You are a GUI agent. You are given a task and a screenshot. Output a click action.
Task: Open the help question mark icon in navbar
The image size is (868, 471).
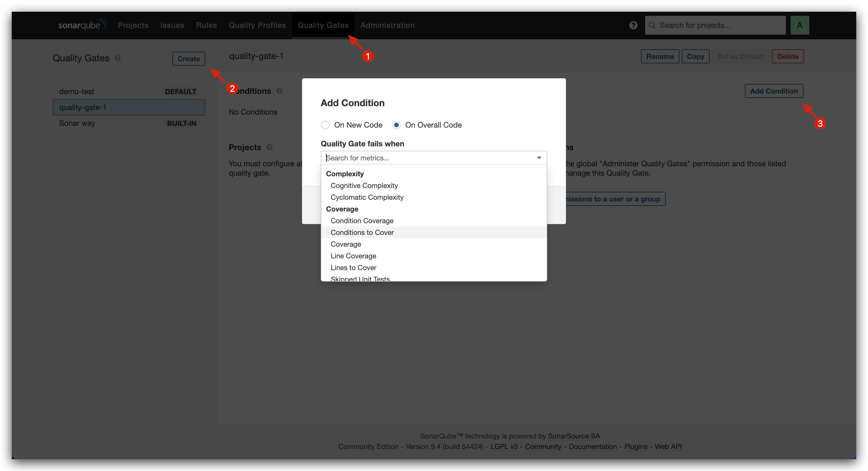point(633,25)
